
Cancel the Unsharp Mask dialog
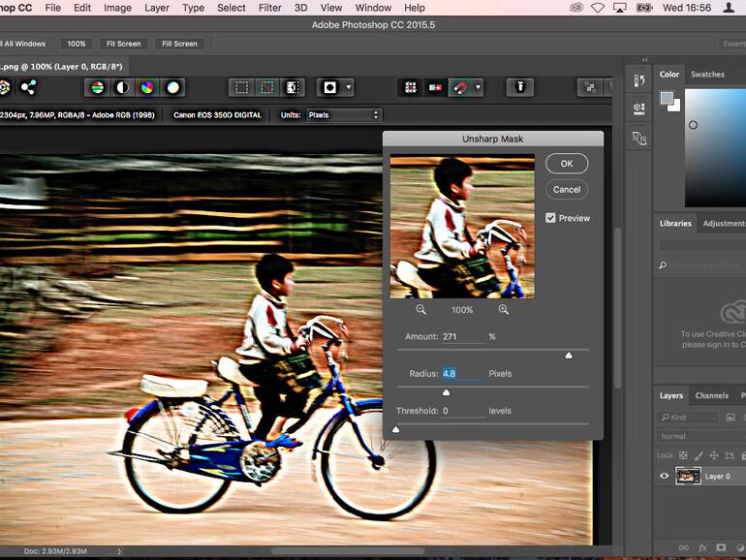[x=567, y=189]
